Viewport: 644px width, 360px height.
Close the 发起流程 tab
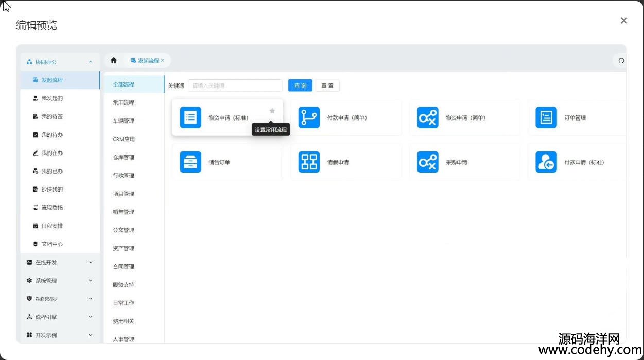(x=163, y=61)
